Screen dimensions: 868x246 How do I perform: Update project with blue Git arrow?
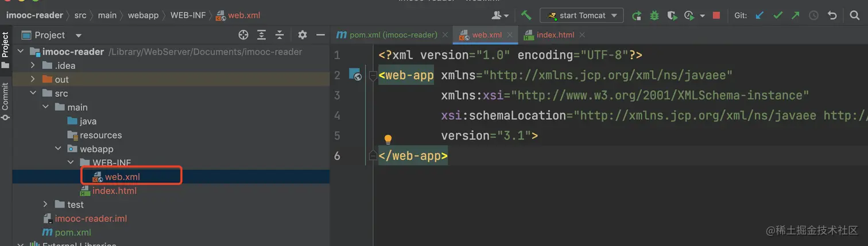[x=759, y=15]
